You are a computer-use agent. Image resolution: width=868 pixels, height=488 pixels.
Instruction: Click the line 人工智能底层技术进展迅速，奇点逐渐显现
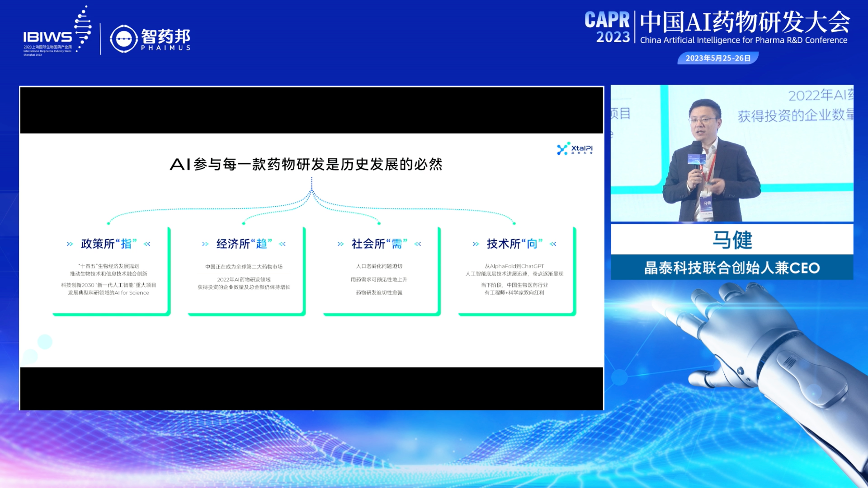point(515,274)
